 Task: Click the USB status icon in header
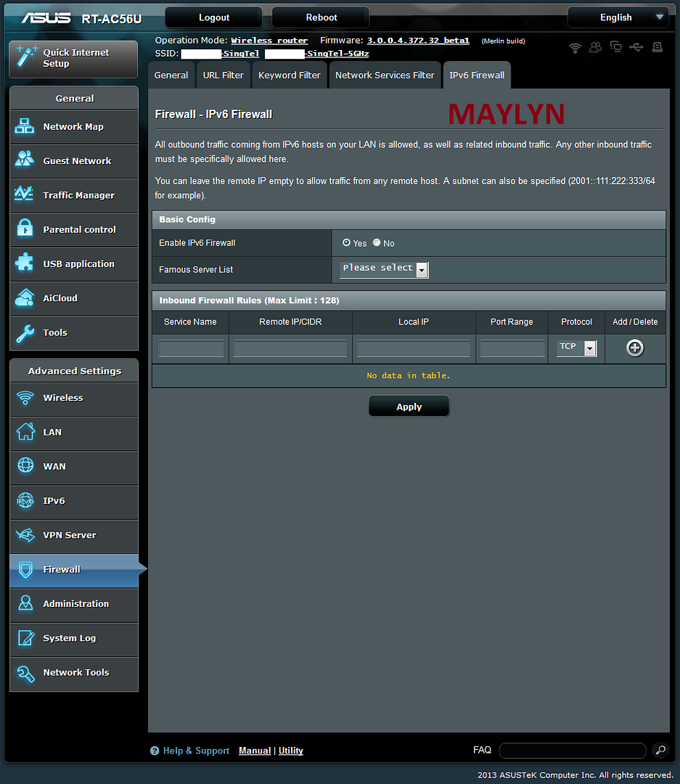point(636,48)
